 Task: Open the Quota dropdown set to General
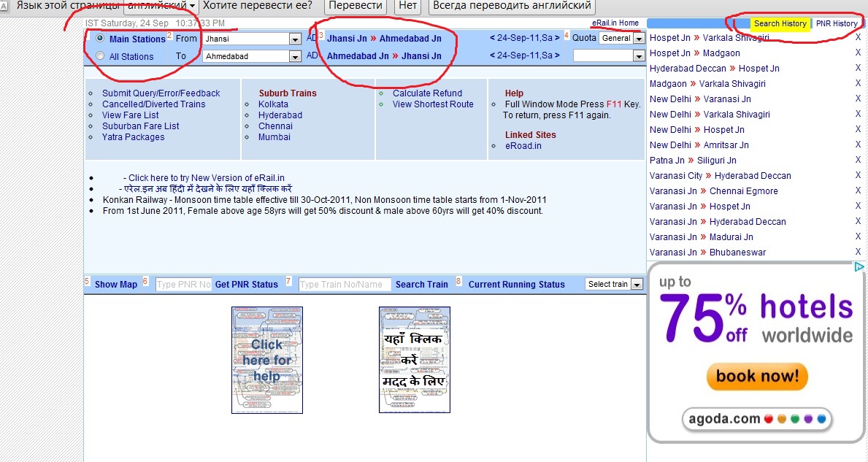coord(639,39)
